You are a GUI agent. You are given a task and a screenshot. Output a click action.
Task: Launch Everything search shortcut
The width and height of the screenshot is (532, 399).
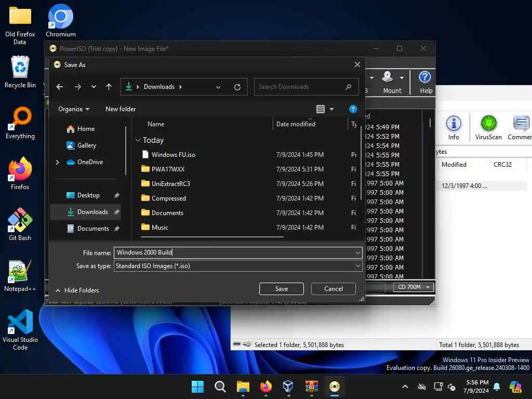[20, 123]
